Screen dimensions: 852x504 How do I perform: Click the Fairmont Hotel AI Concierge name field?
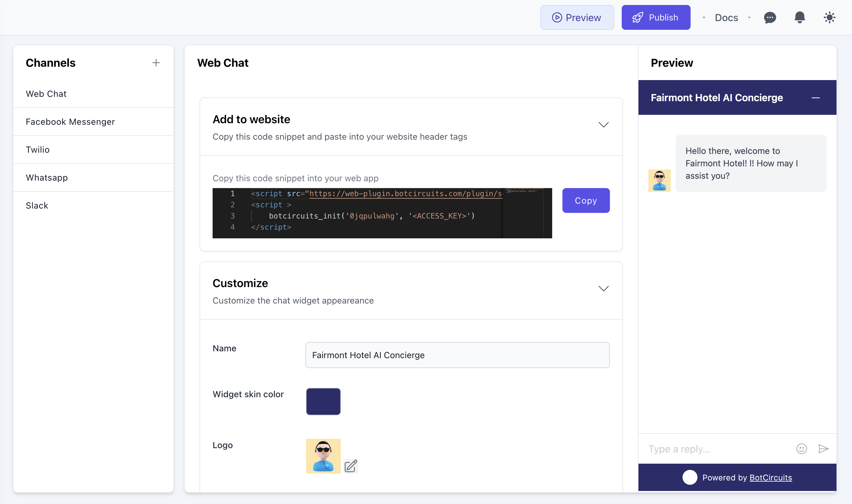[x=458, y=355]
